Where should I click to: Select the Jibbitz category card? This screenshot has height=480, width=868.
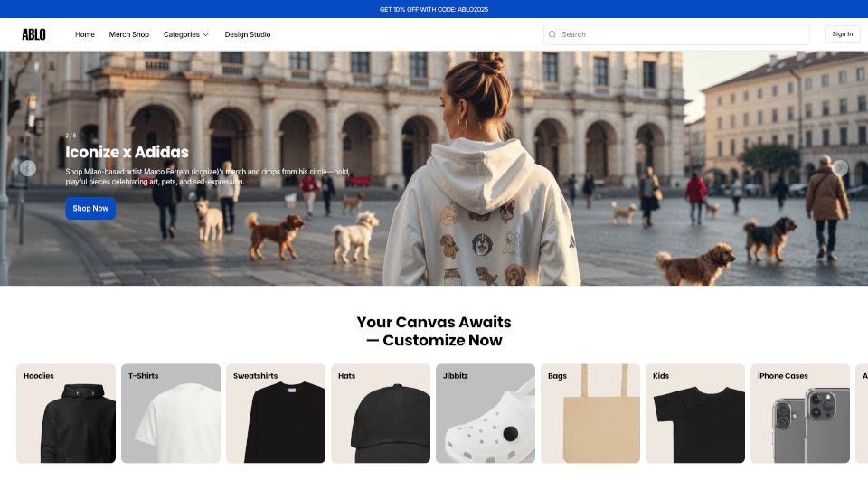click(x=486, y=413)
